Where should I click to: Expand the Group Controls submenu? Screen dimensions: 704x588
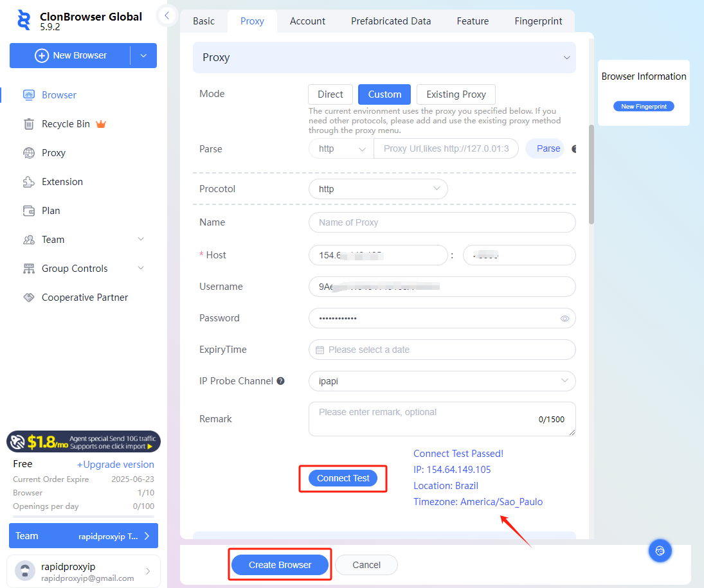(141, 268)
